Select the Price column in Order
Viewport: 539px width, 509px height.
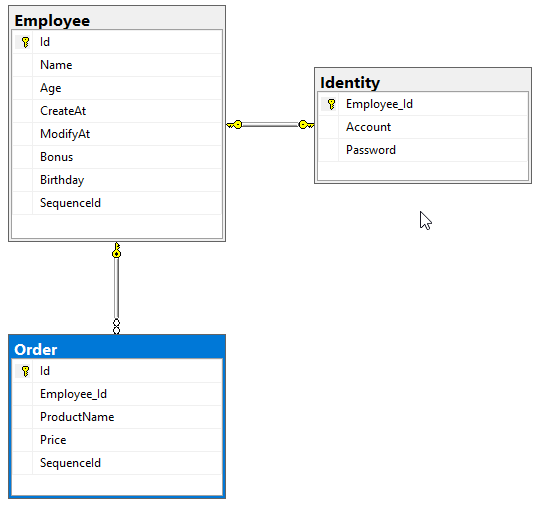tap(117, 440)
